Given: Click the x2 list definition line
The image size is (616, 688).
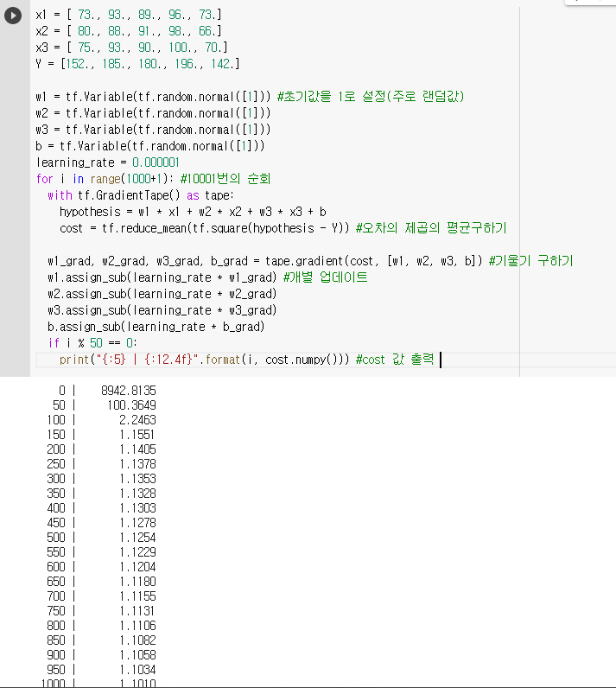Looking at the screenshot, I should point(129,31).
